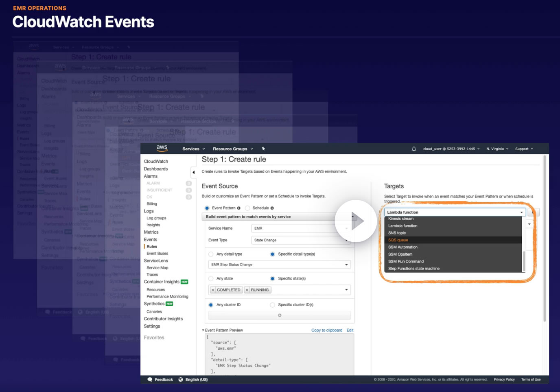Remove the RUNNING state tag

click(x=247, y=290)
